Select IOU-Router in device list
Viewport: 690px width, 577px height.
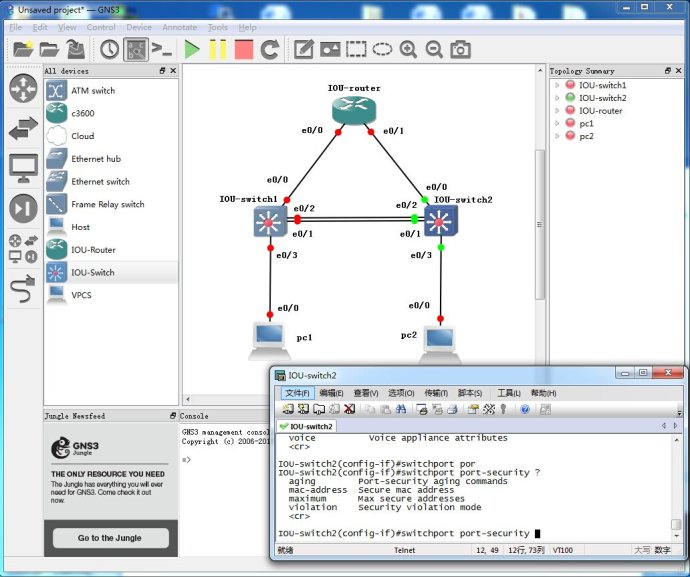[x=111, y=250]
